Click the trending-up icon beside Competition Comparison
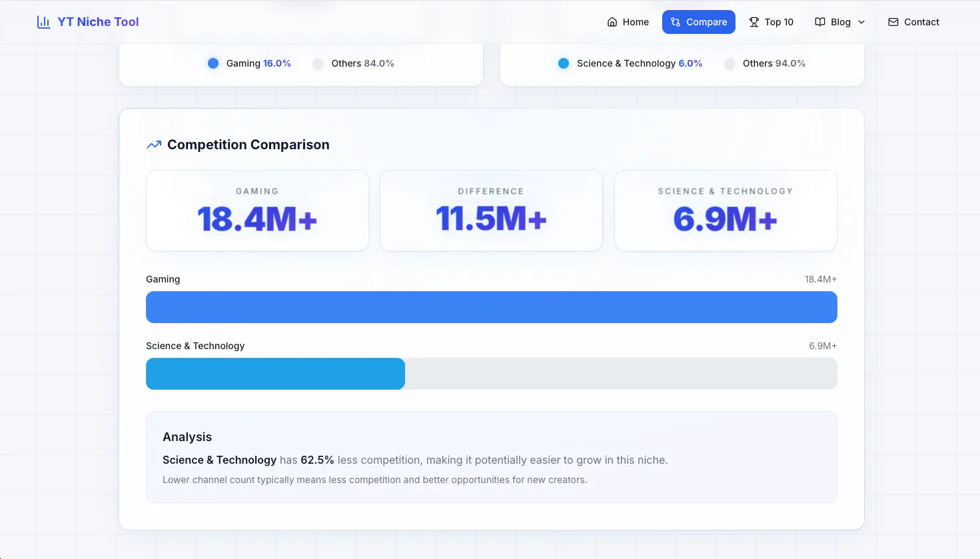 (x=154, y=145)
